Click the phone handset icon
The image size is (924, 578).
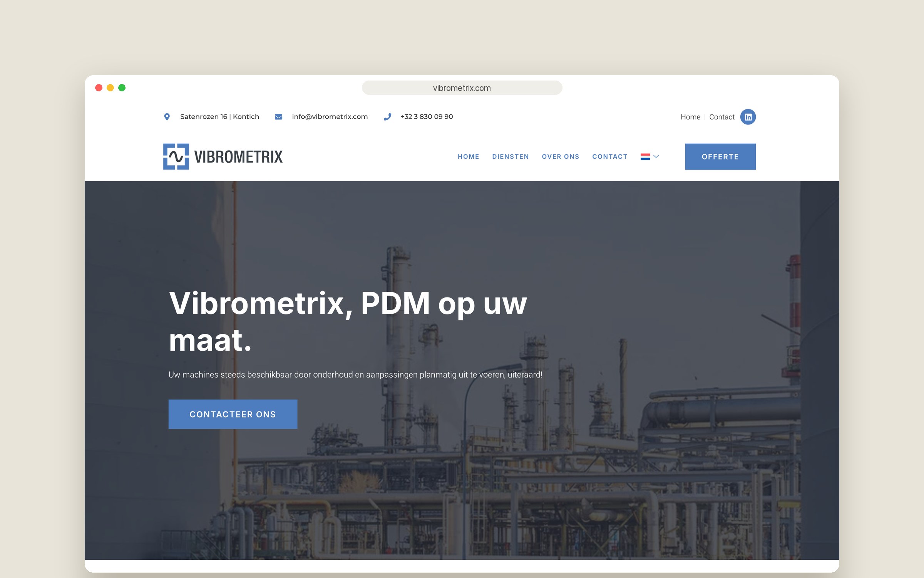tap(387, 117)
